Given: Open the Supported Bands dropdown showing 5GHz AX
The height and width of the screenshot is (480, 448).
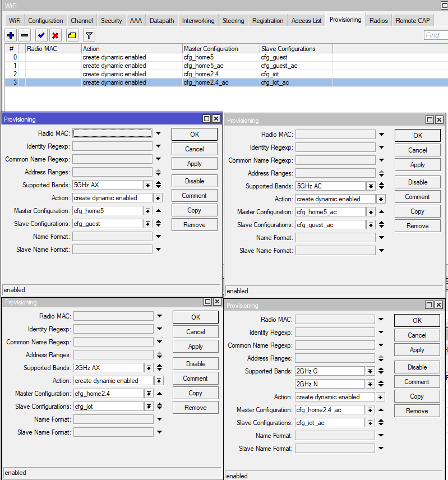Looking at the screenshot, I should coord(147,184).
